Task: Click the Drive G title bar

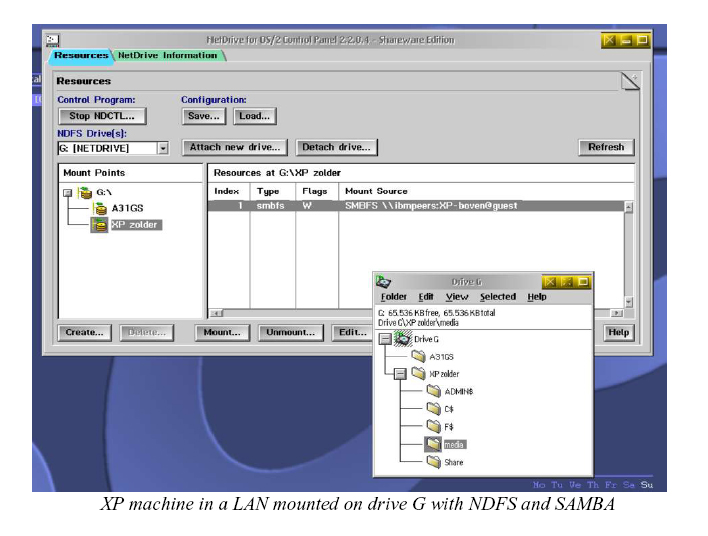Action: [x=466, y=282]
